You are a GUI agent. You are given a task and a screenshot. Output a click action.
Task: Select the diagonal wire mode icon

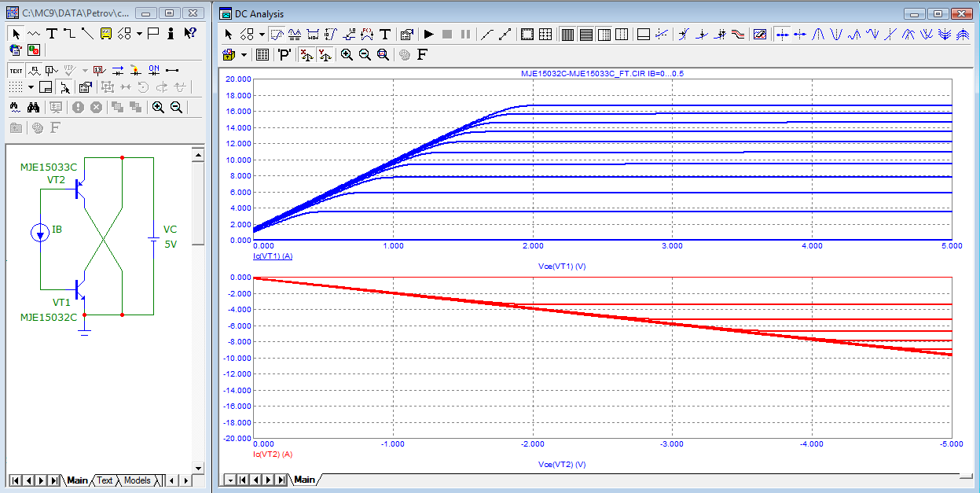(87, 33)
